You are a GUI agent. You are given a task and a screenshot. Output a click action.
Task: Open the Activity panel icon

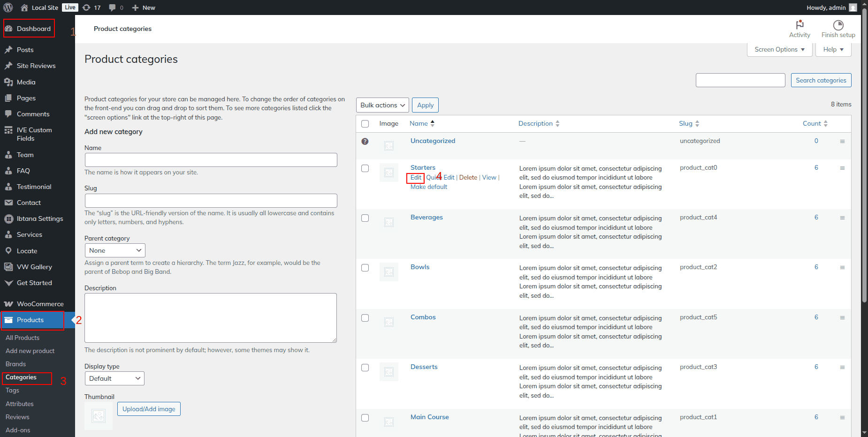[799, 25]
